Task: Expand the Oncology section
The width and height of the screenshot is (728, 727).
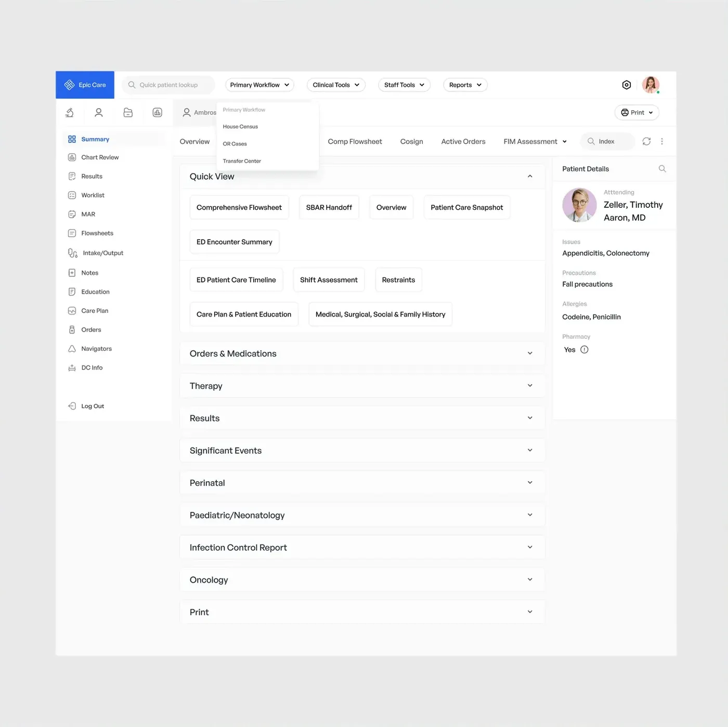Action: 530,579
